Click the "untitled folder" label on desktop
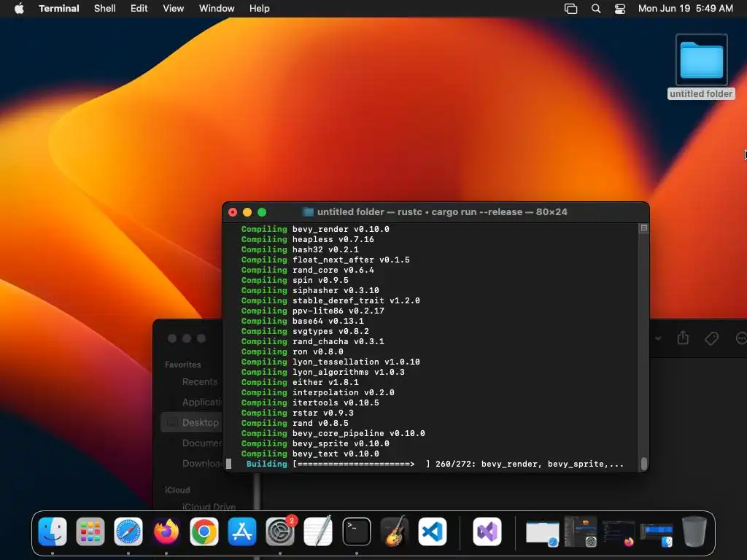The height and width of the screenshot is (560, 747). pos(701,94)
